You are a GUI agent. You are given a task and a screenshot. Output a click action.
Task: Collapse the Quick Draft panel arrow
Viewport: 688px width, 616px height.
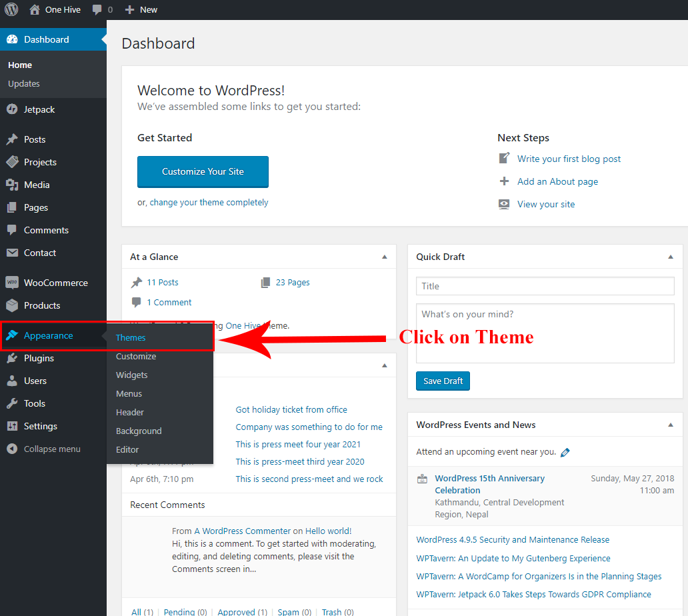click(669, 257)
